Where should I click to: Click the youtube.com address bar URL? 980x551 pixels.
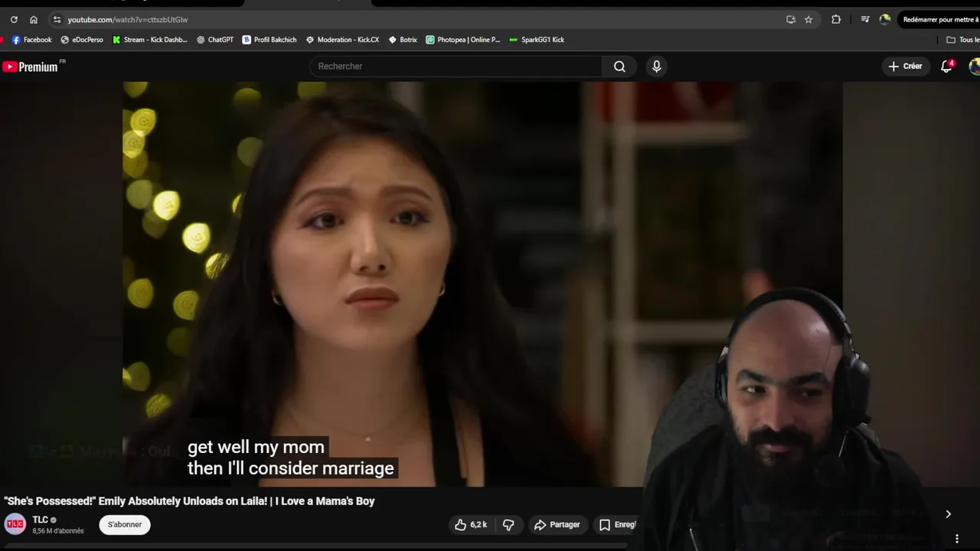click(127, 20)
